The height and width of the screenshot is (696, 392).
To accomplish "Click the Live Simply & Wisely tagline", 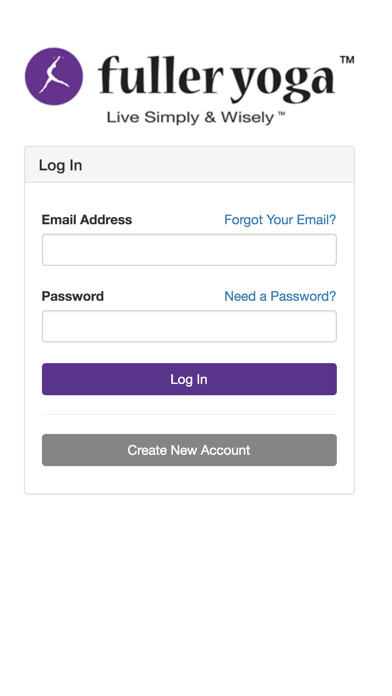I will point(190,118).
